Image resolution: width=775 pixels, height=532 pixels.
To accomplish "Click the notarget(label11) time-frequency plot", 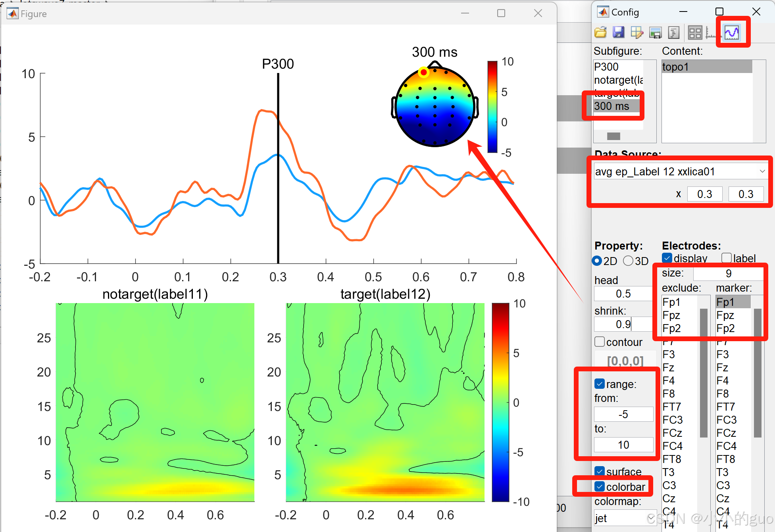I will pyautogui.click(x=155, y=402).
